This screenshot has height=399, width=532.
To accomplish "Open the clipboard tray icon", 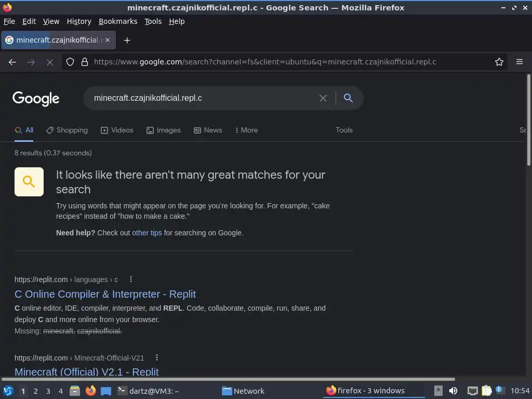I will click(486, 391).
